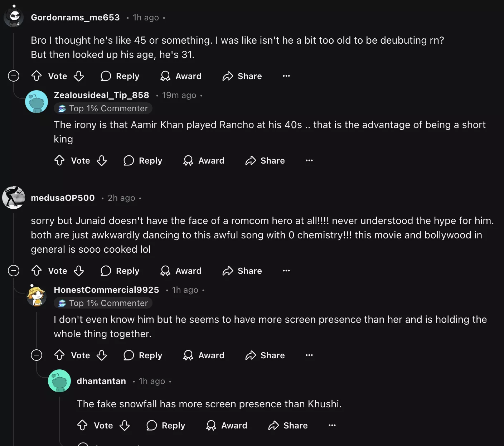Open more options on medusaOP500's comment

pyautogui.click(x=286, y=271)
